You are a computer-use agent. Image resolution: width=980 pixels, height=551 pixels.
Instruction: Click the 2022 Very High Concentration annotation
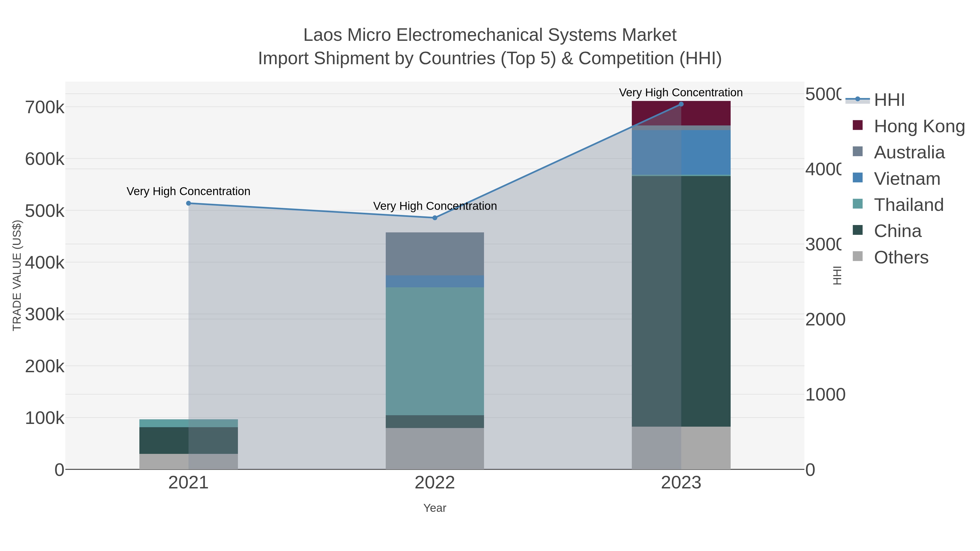435,206
